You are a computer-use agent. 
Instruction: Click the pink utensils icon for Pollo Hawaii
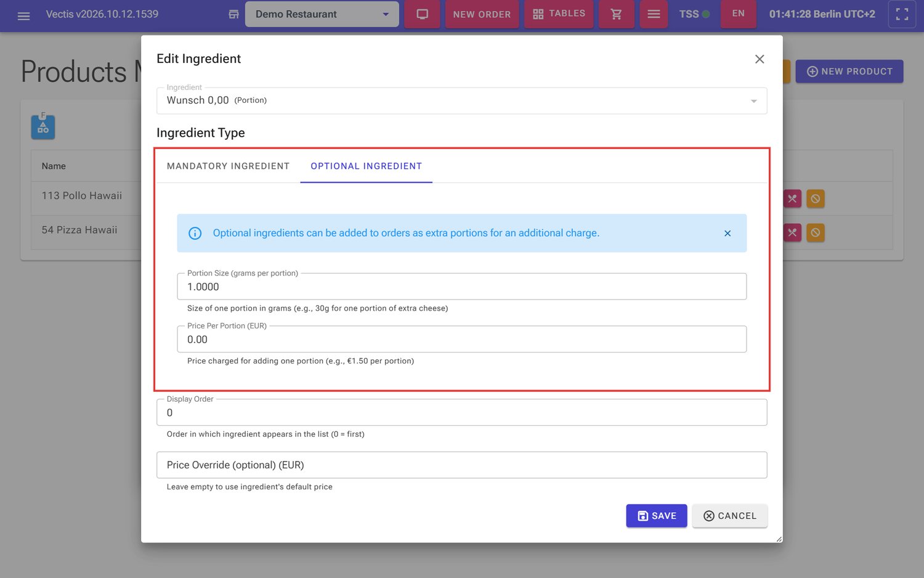[x=792, y=198]
